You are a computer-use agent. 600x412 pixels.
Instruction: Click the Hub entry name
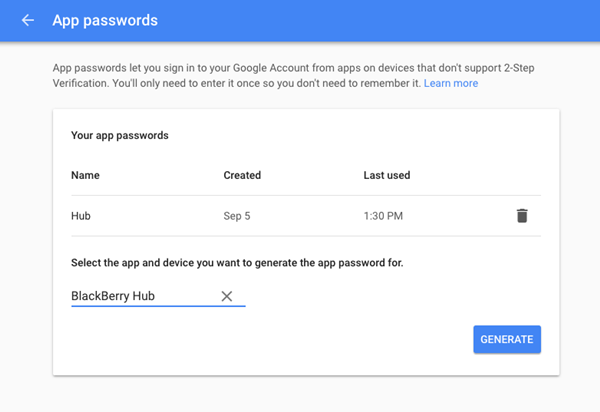81,216
